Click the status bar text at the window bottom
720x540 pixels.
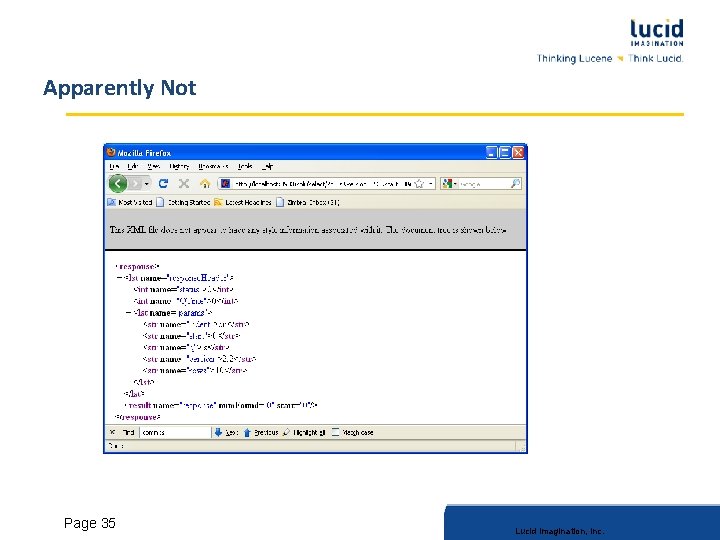(x=116, y=446)
